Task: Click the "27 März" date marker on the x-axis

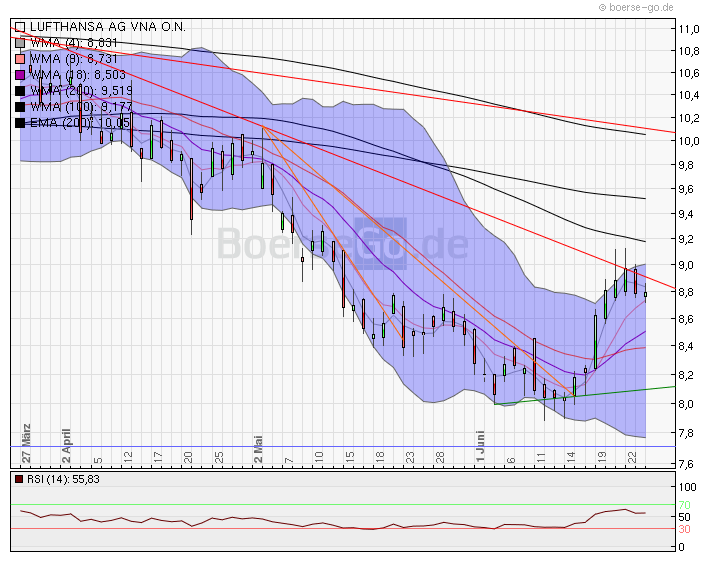Action: pos(27,441)
